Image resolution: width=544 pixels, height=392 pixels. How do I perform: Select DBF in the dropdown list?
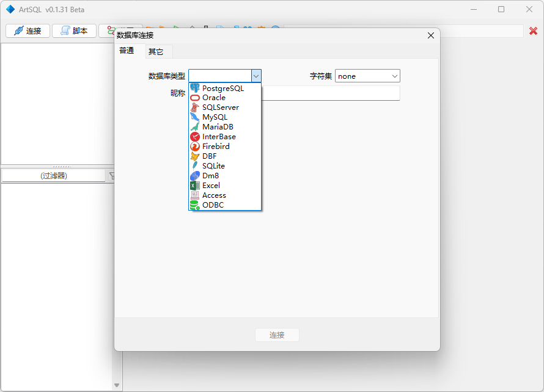[225, 156]
